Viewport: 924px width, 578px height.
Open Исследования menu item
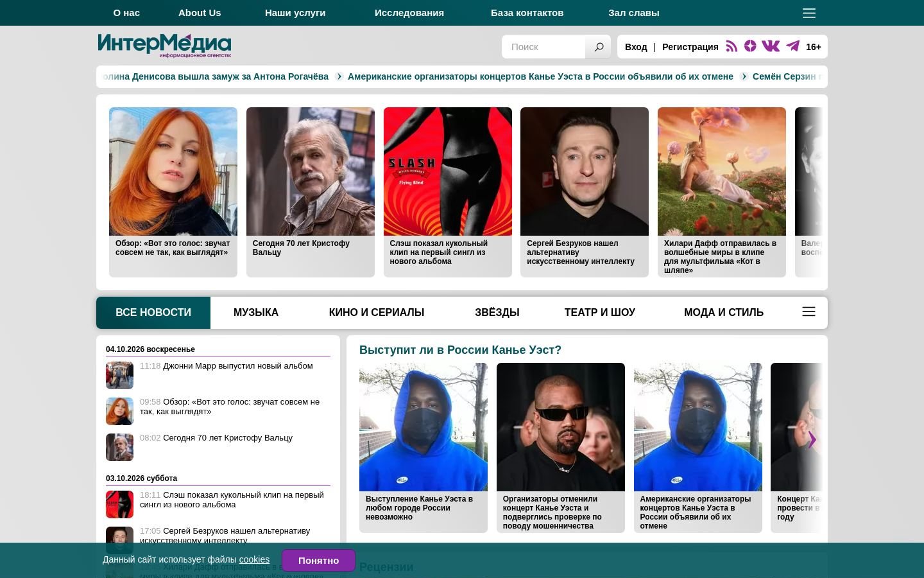click(409, 13)
